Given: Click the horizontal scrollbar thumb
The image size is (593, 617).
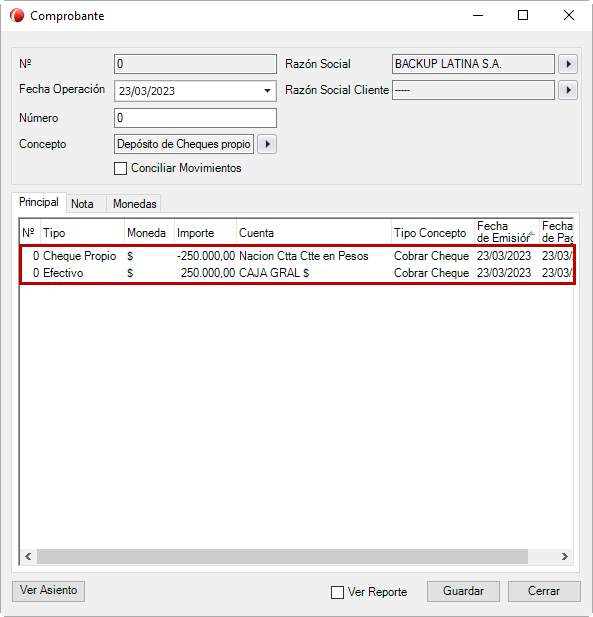Looking at the screenshot, I should (x=282, y=556).
